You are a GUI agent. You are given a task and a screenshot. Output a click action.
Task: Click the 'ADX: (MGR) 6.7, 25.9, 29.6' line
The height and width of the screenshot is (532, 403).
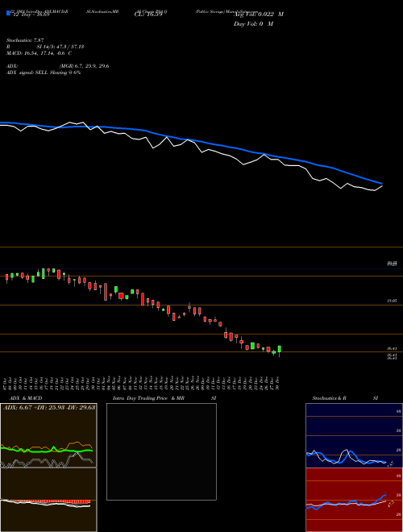click(x=58, y=66)
